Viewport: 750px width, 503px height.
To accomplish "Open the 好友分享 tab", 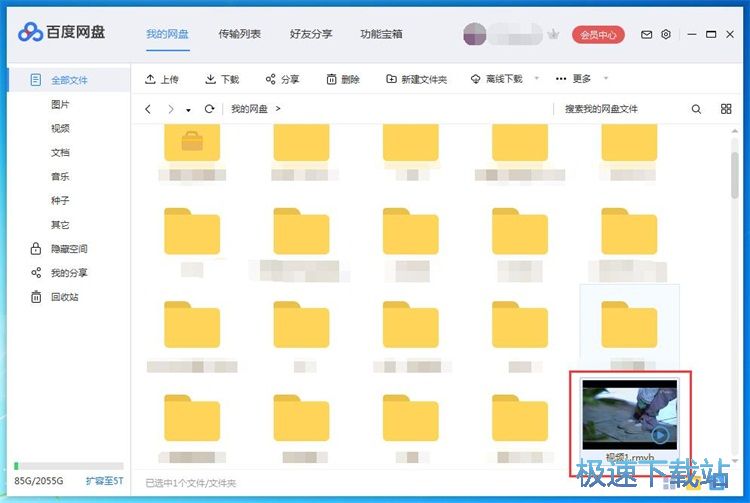I will pyautogui.click(x=310, y=34).
